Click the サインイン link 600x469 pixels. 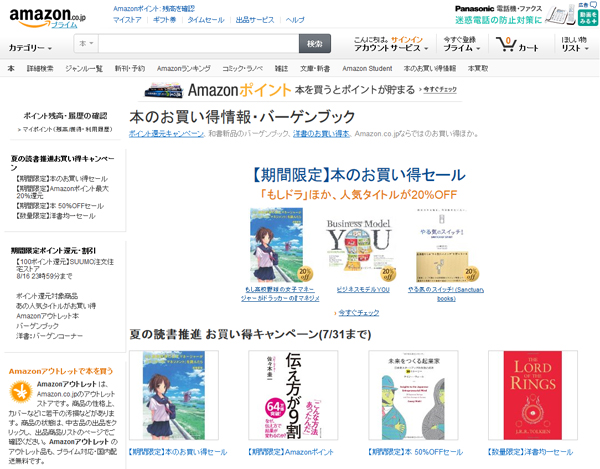407,39
